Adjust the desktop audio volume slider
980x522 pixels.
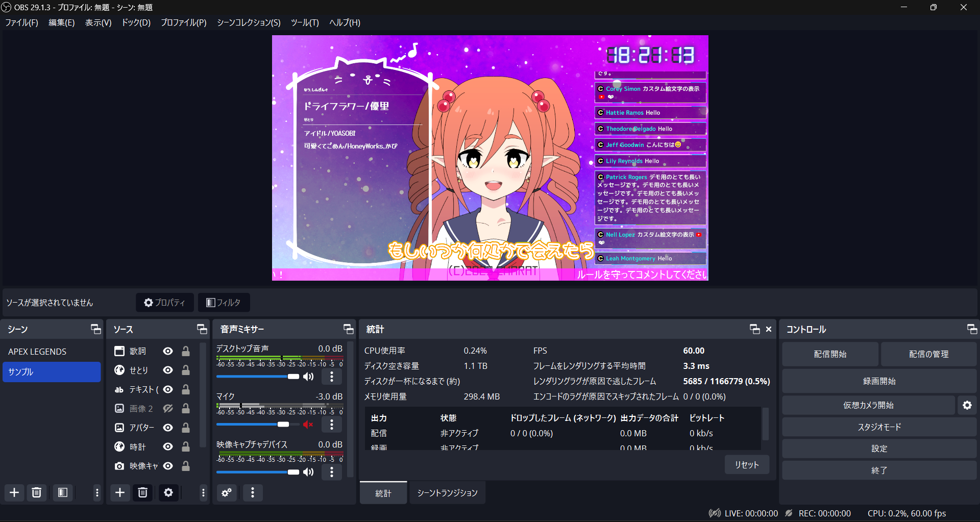tap(293, 377)
